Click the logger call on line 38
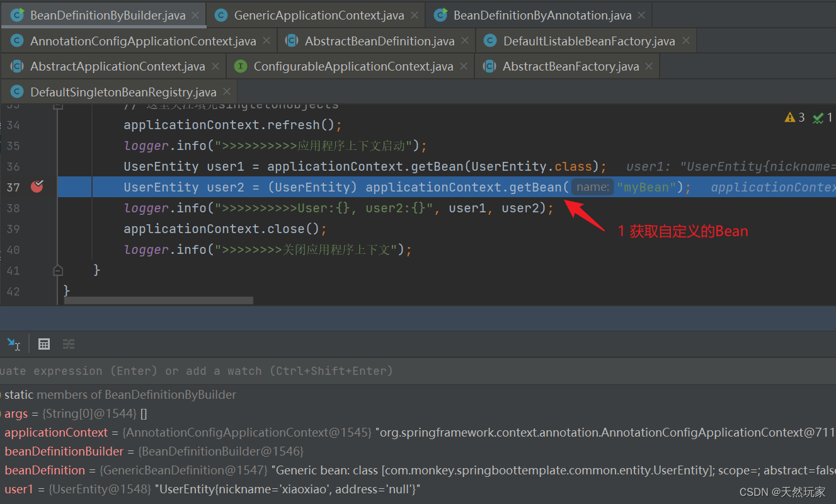This screenshot has height=504, width=836. [338, 208]
